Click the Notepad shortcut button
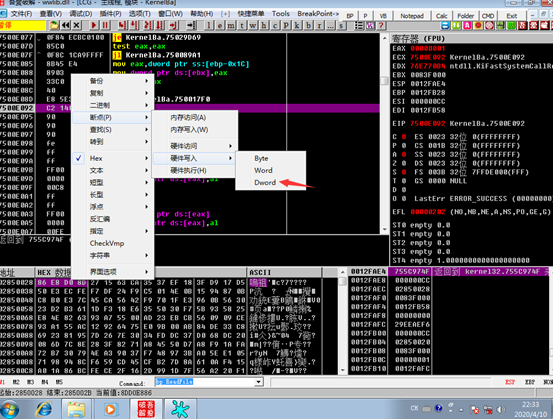Viewport: 553px width, 419px height. pyautogui.click(x=412, y=16)
